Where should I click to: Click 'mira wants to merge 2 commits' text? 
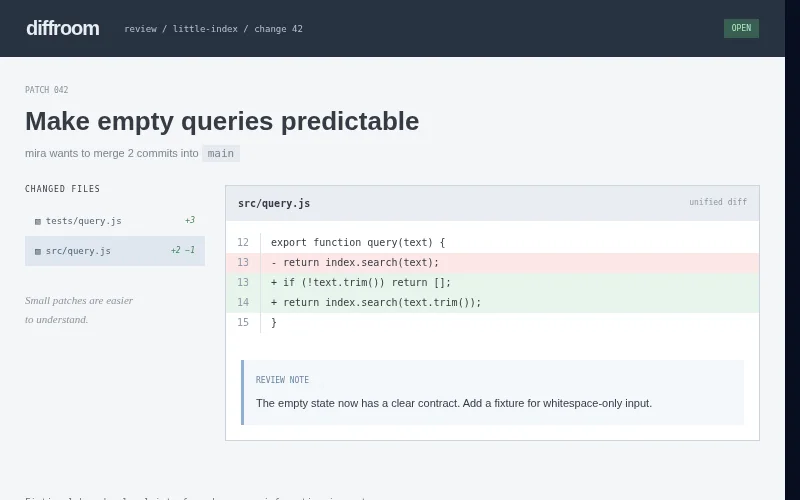pyautogui.click(x=112, y=153)
